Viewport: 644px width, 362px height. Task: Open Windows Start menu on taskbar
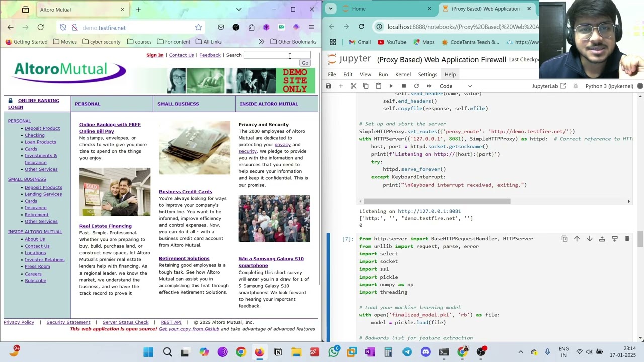(148, 352)
